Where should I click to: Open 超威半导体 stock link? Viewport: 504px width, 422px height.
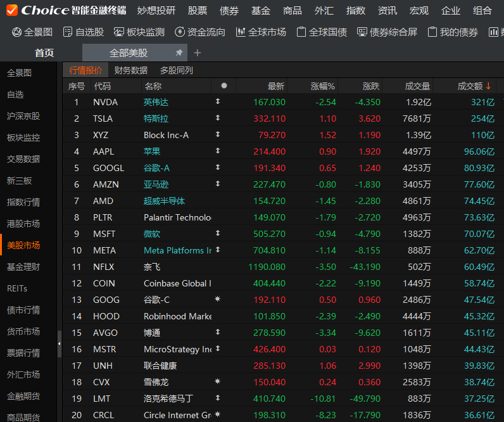164,201
